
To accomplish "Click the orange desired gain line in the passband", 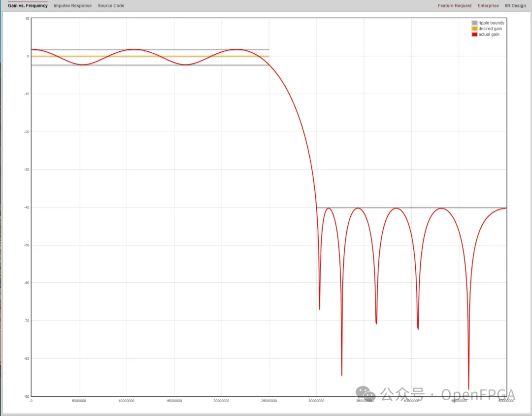I will point(148,56).
